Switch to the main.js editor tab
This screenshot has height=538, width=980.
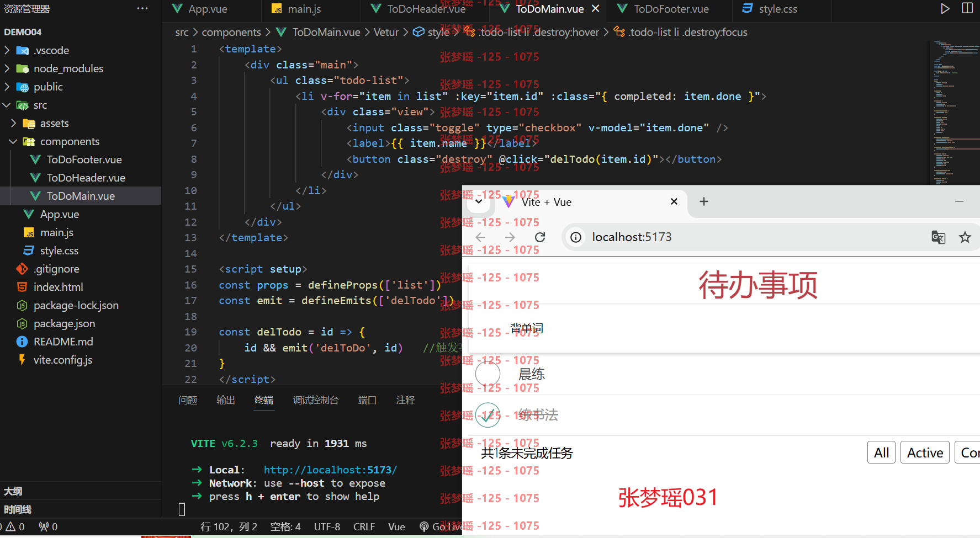311,9
